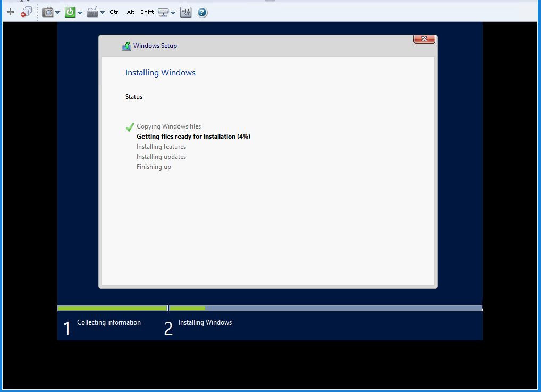Click the Copying Windows files status entry
Screen dimensions: 541x392
click(x=168, y=126)
